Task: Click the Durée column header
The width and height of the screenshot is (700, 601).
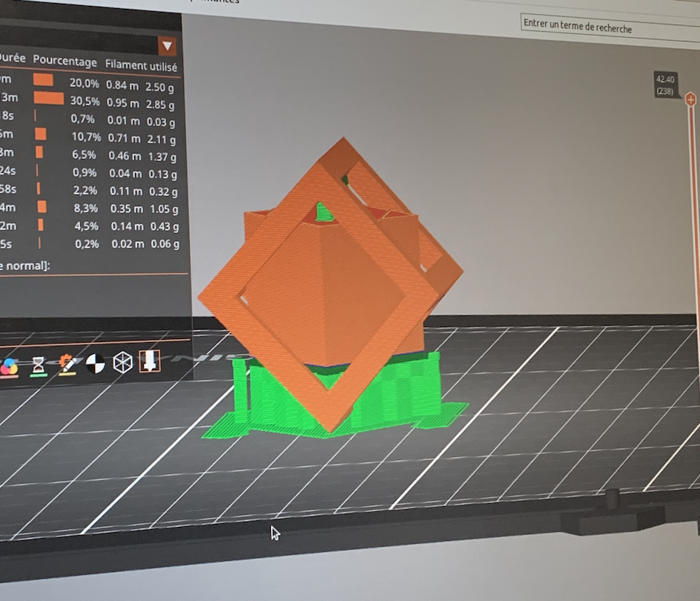Action: click(x=10, y=57)
